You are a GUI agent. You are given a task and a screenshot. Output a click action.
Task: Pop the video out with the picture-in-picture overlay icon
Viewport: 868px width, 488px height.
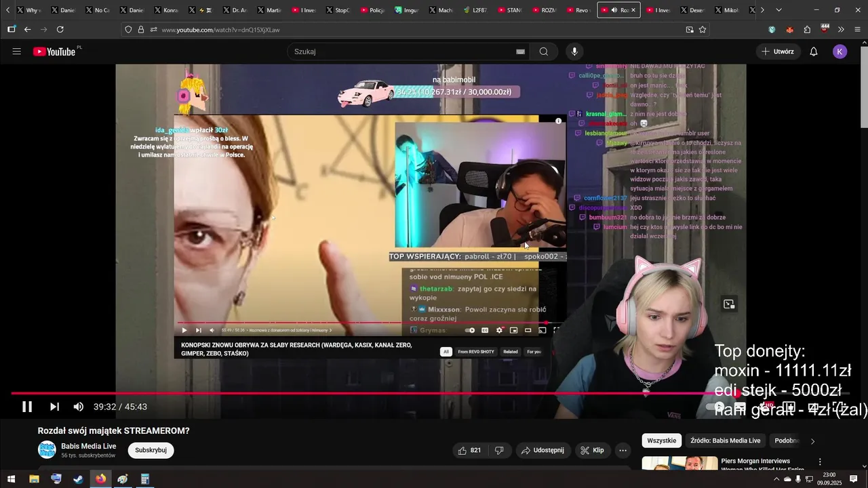729,304
